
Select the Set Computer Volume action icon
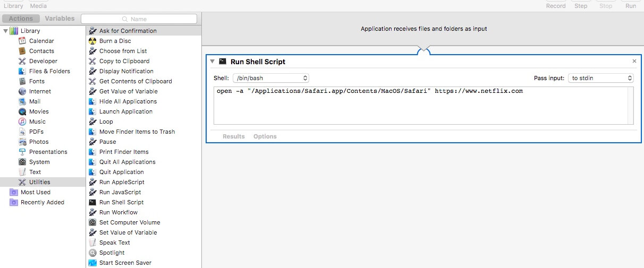point(92,222)
